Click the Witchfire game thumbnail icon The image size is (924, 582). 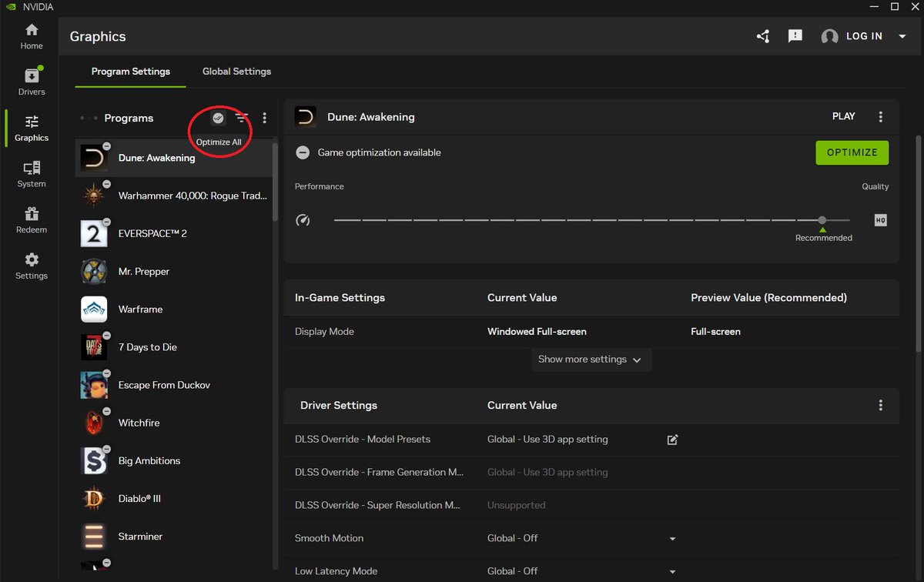click(x=94, y=423)
